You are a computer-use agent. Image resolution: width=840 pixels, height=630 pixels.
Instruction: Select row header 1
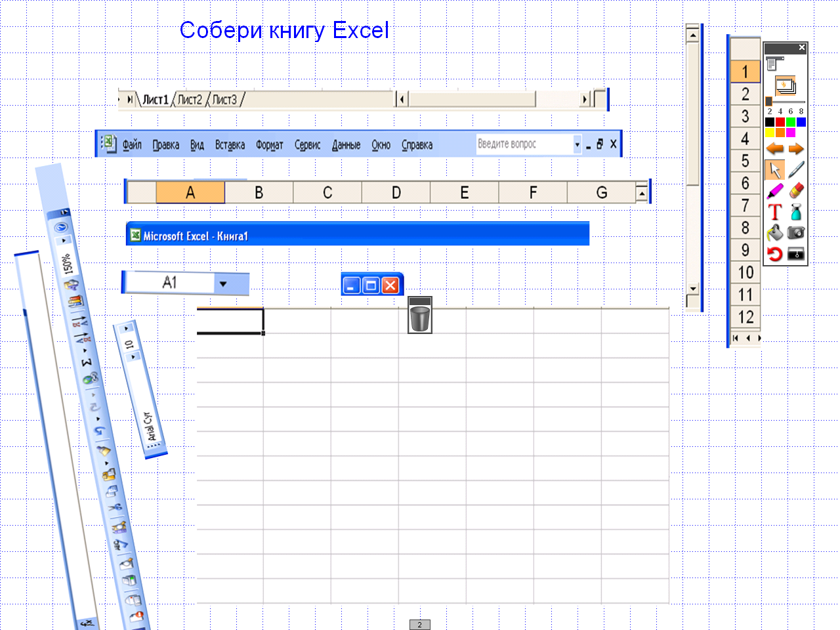coord(745,72)
